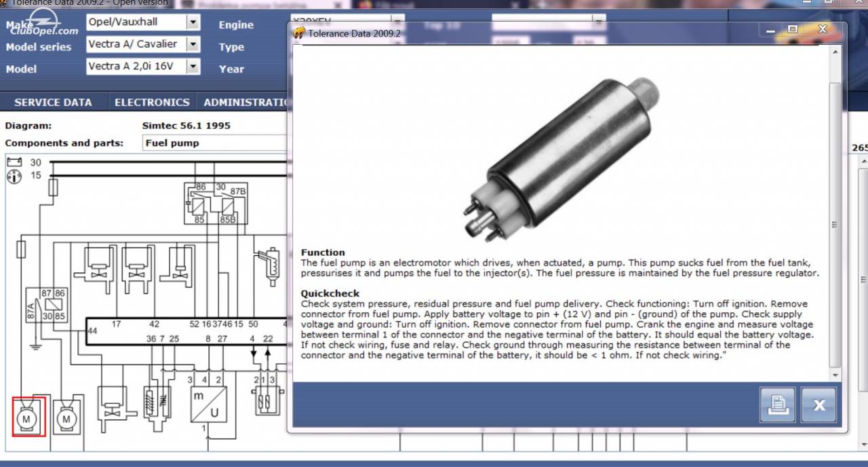Click ECU pin number '17'
Viewport: 868px width, 467px height.
[x=116, y=324]
